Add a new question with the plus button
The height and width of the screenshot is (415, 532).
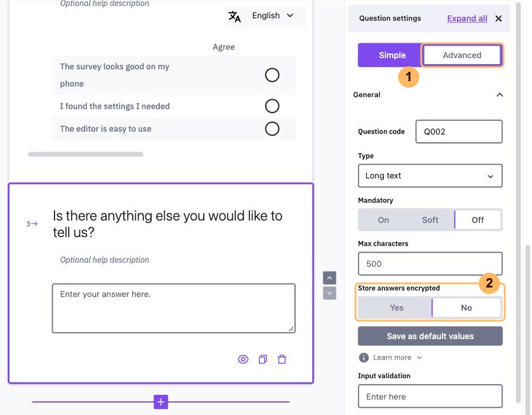point(161,402)
